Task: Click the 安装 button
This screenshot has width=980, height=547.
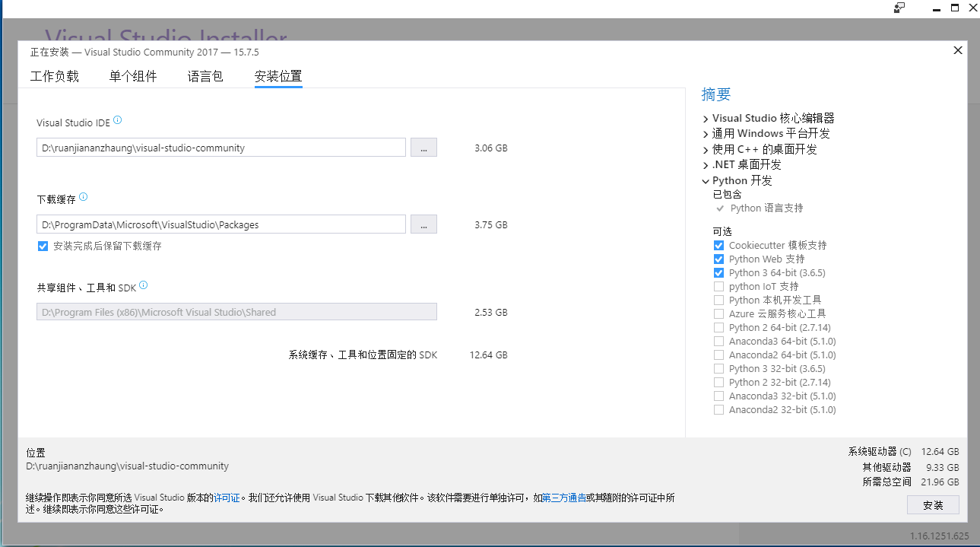Action: [x=933, y=505]
